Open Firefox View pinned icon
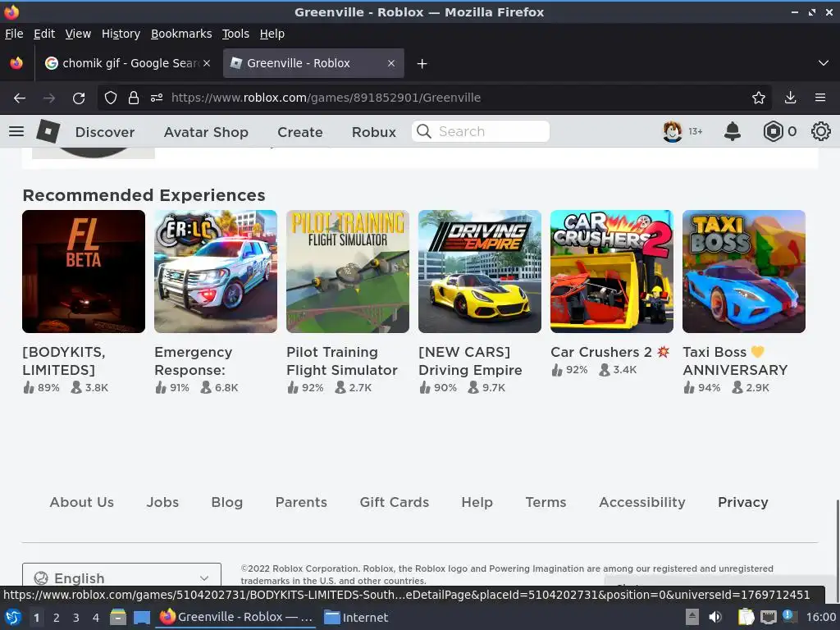The height and width of the screenshot is (630, 840). point(16,63)
